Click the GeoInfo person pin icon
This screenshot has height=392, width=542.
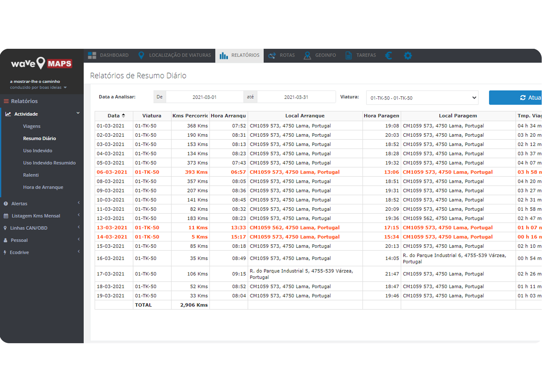(307, 55)
